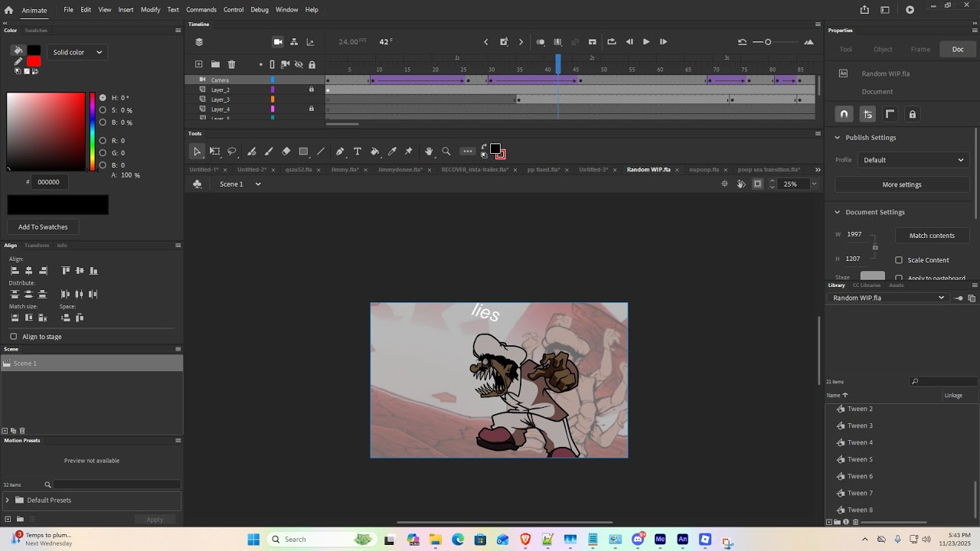This screenshot has width=980, height=551.
Task: Click the Add To Swatches button
Action: pyautogui.click(x=43, y=227)
